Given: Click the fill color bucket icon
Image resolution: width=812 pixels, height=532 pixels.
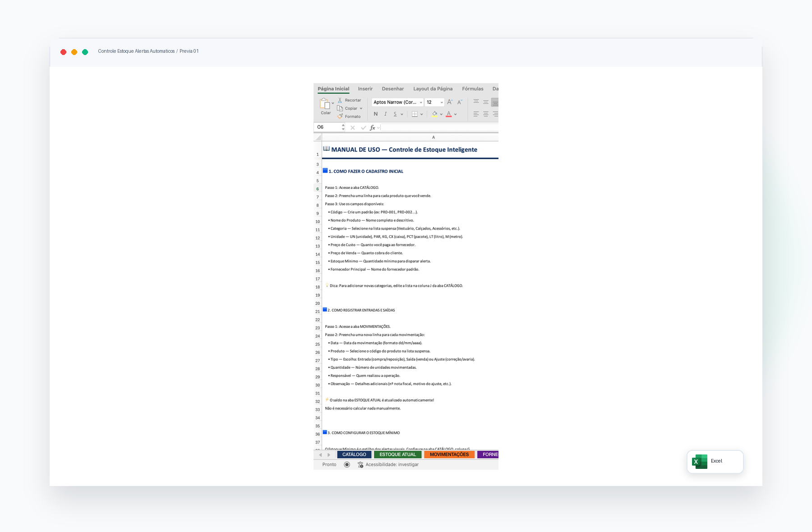Looking at the screenshot, I should (434, 114).
